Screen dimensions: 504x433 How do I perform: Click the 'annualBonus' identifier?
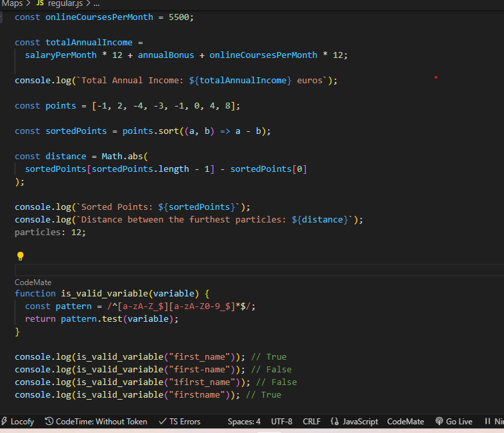pyautogui.click(x=166, y=55)
